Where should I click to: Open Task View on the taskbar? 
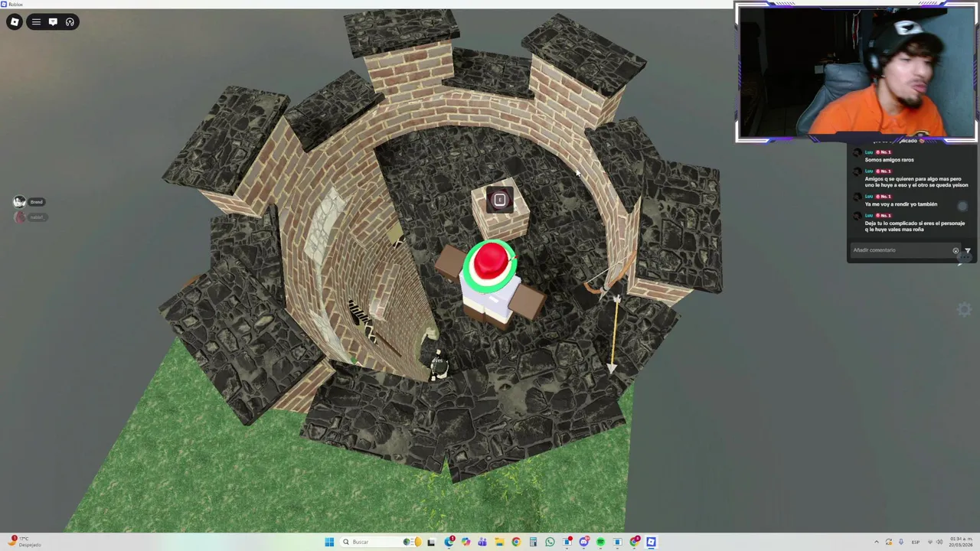431,542
